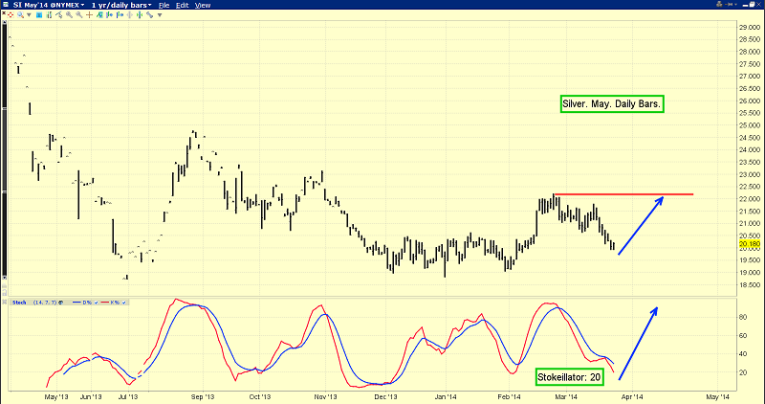Open the File menu
The width and height of the screenshot is (765, 404).
click(164, 5)
